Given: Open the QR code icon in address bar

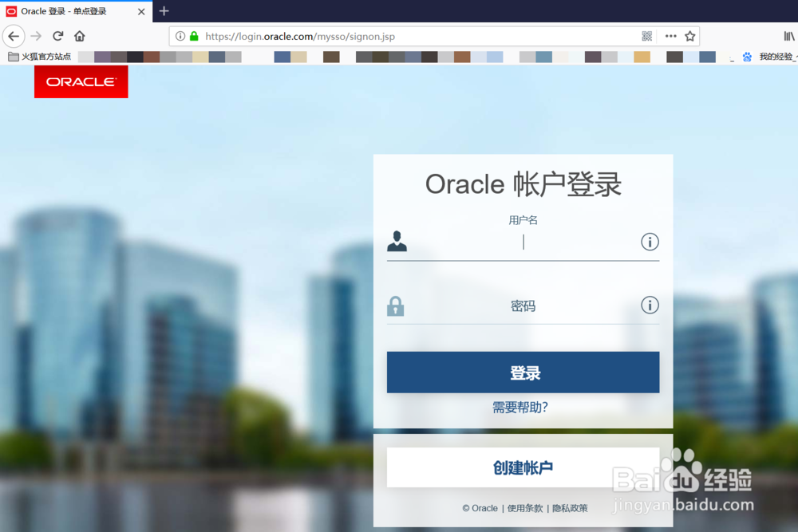Looking at the screenshot, I should (647, 36).
